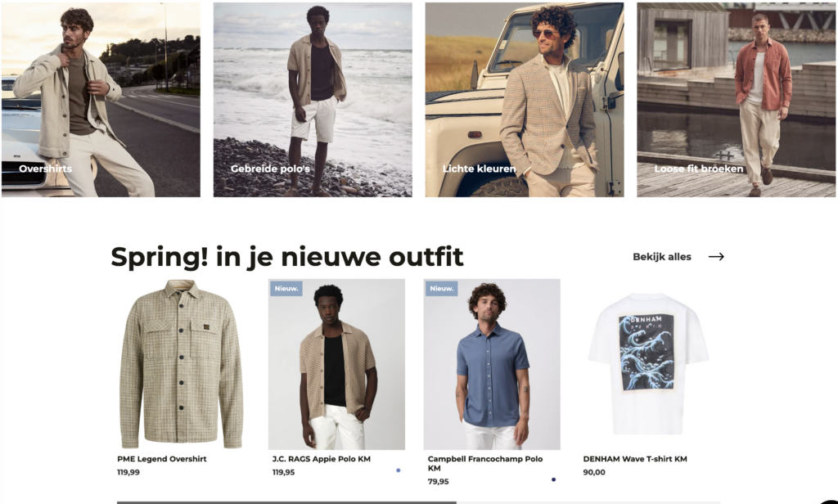View the J.C. RAGS Appie Polo image

[x=336, y=364]
